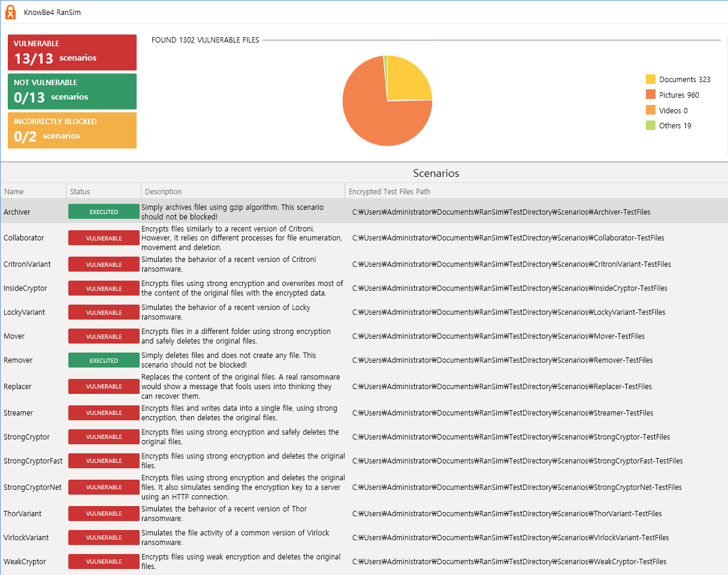Click the Pictures 960 orange legend swatch
728x575 pixels.
tap(651, 95)
